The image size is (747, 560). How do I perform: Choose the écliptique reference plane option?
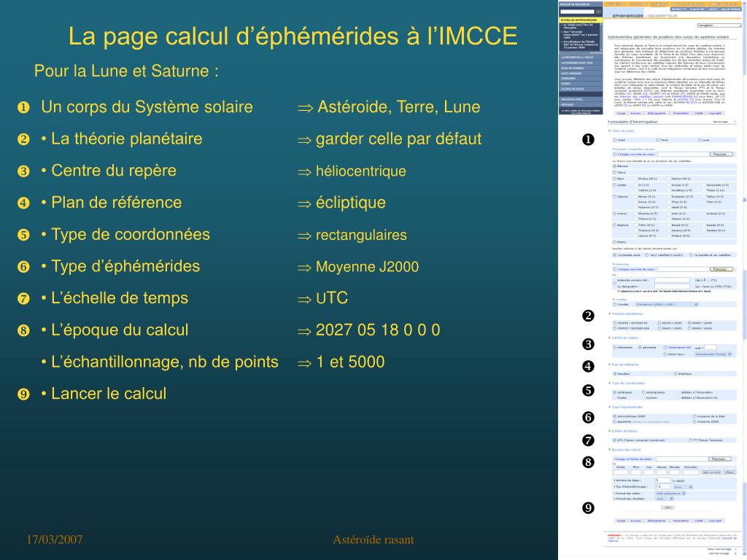[x=676, y=374]
